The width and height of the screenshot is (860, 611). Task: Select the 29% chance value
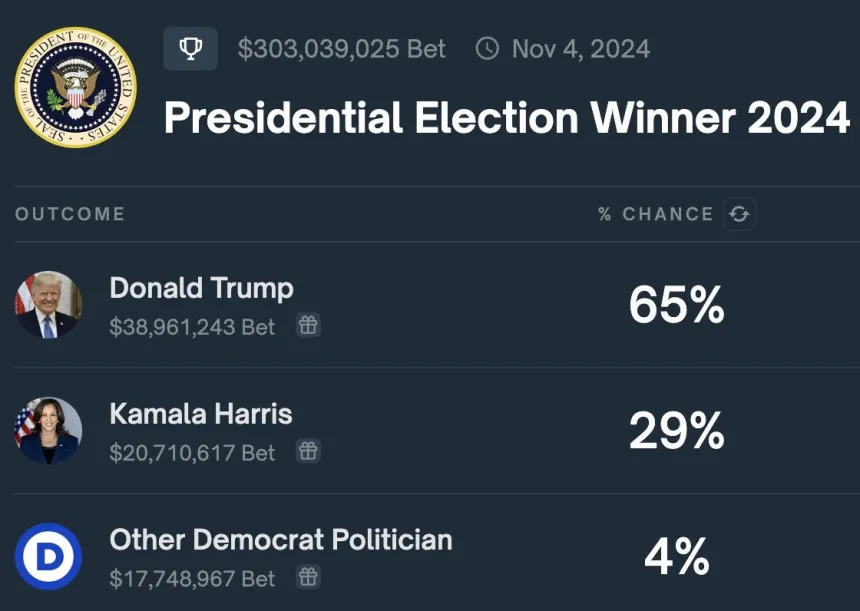677,431
